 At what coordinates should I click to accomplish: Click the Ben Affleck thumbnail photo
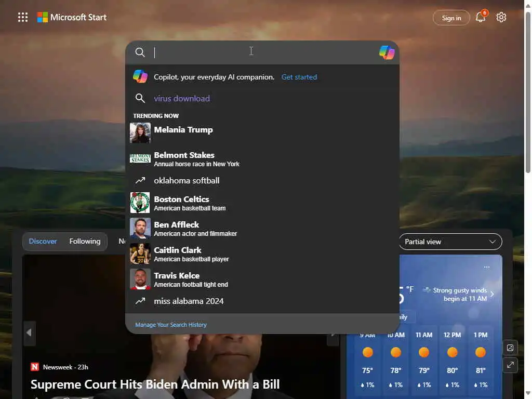point(140,228)
